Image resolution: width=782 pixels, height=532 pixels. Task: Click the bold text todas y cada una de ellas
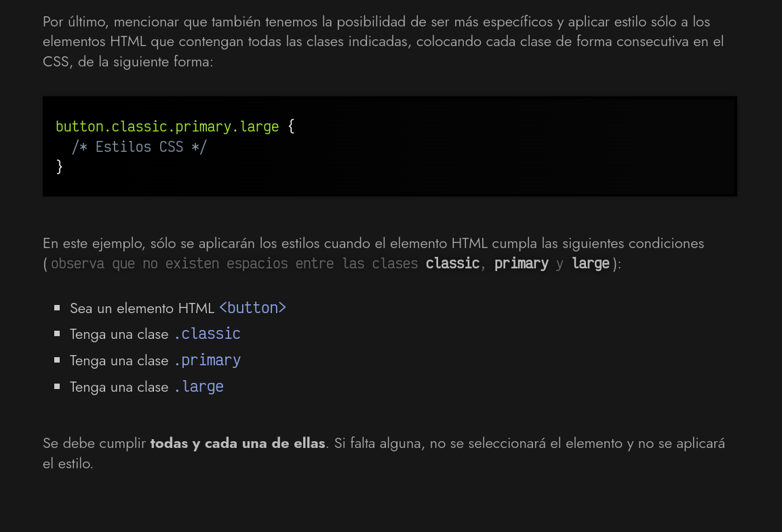click(x=237, y=443)
